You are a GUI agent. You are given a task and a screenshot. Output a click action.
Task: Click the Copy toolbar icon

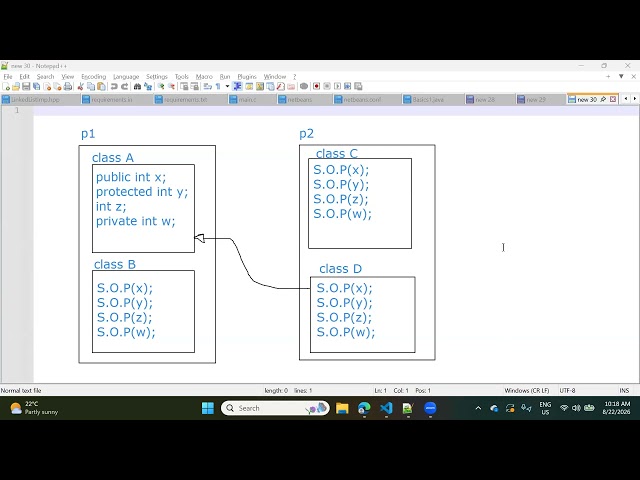point(91,87)
